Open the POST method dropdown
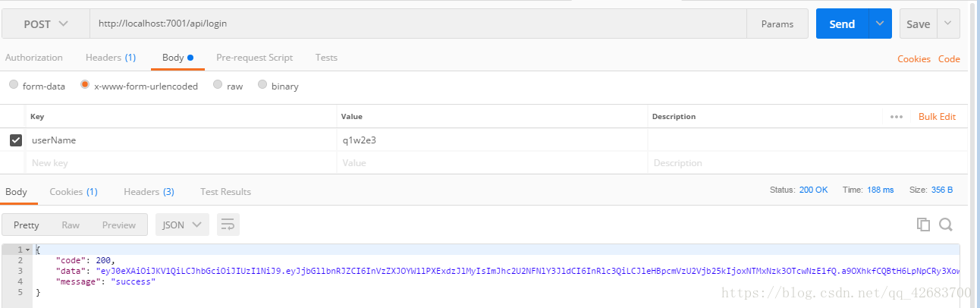This screenshot has width=980, height=308. 46,24
